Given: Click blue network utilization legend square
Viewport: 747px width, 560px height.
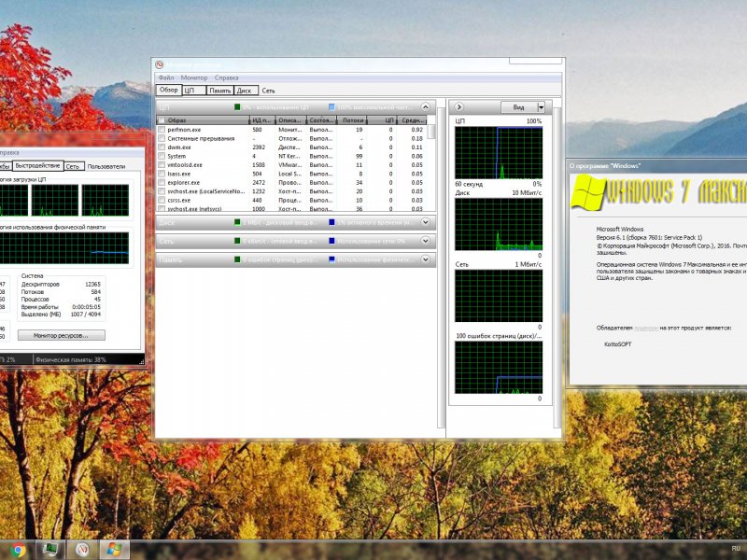Looking at the screenshot, I should click(331, 241).
